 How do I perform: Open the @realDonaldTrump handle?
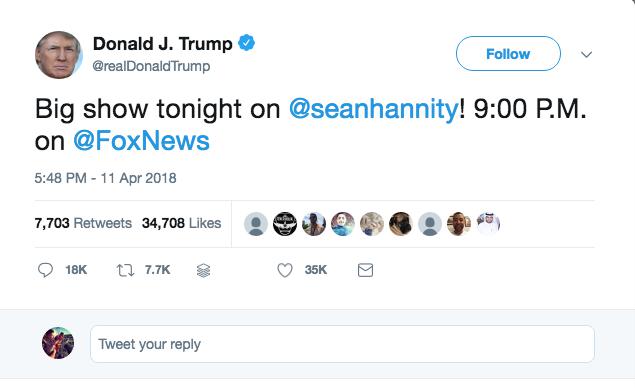pos(151,66)
